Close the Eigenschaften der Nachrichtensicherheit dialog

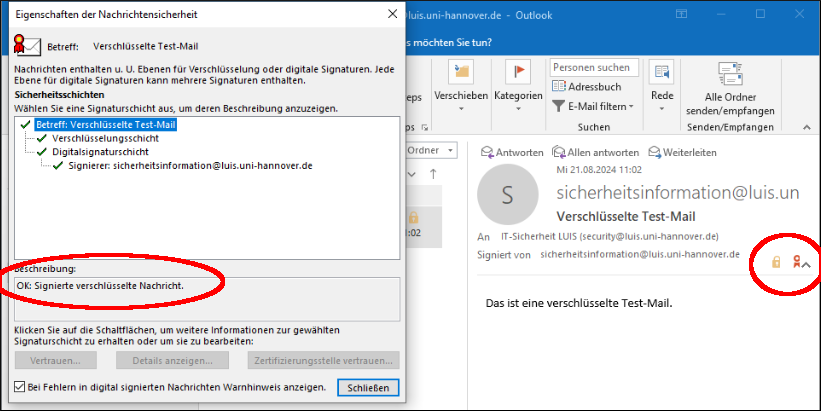point(392,14)
